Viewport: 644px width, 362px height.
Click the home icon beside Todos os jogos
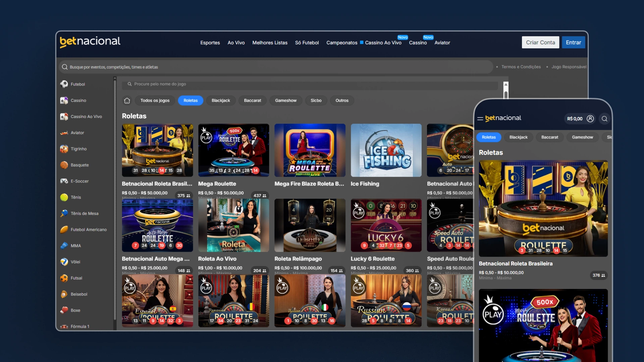click(x=127, y=101)
